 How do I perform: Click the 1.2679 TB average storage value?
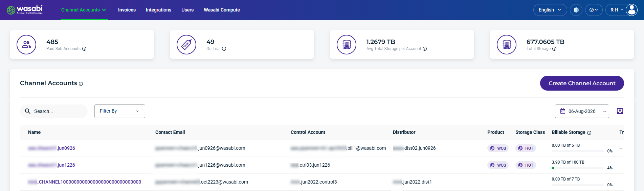381,42
